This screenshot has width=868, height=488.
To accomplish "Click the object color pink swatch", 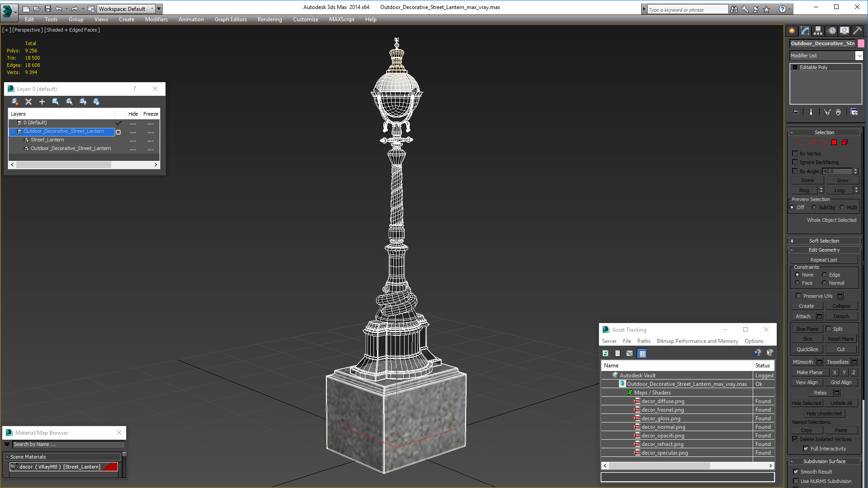I will [861, 43].
